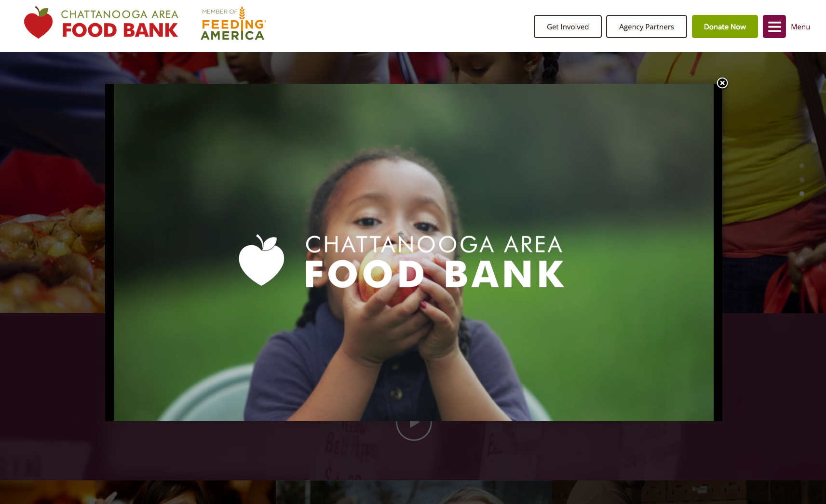The height and width of the screenshot is (504, 826).
Task: Click the red apple-heart logo icon
Action: tap(38, 23)
